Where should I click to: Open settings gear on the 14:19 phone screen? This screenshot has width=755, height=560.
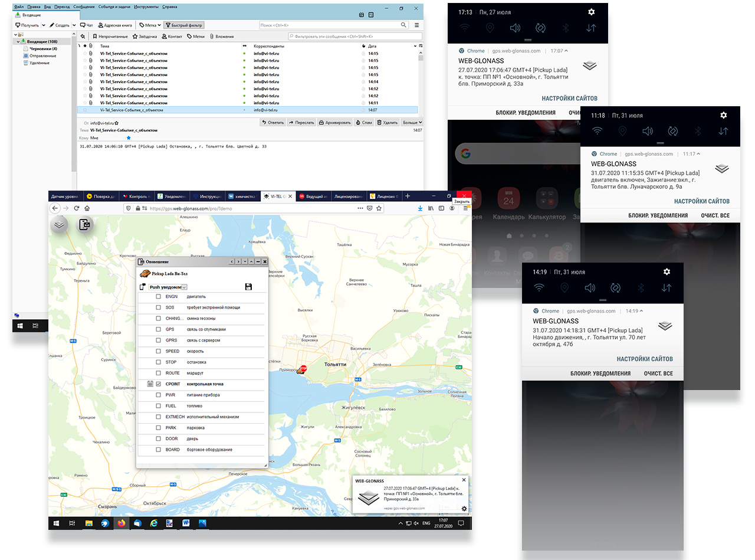pos(667,271)
